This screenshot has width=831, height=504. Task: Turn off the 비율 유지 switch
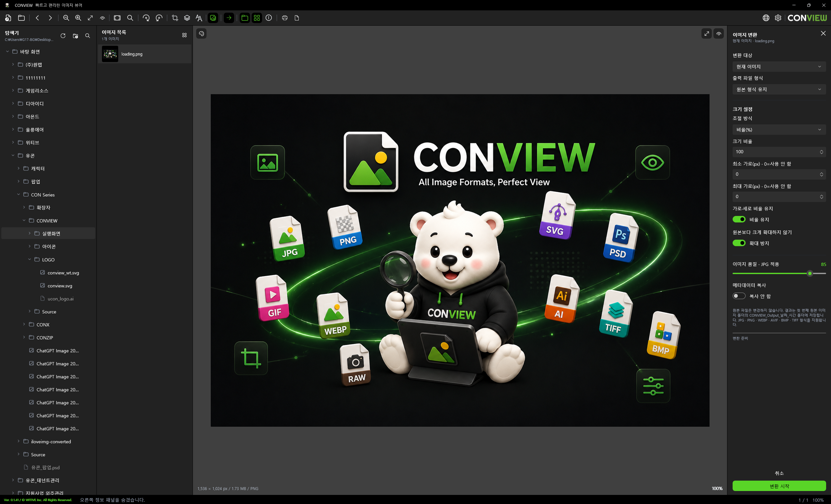(739, 220)
